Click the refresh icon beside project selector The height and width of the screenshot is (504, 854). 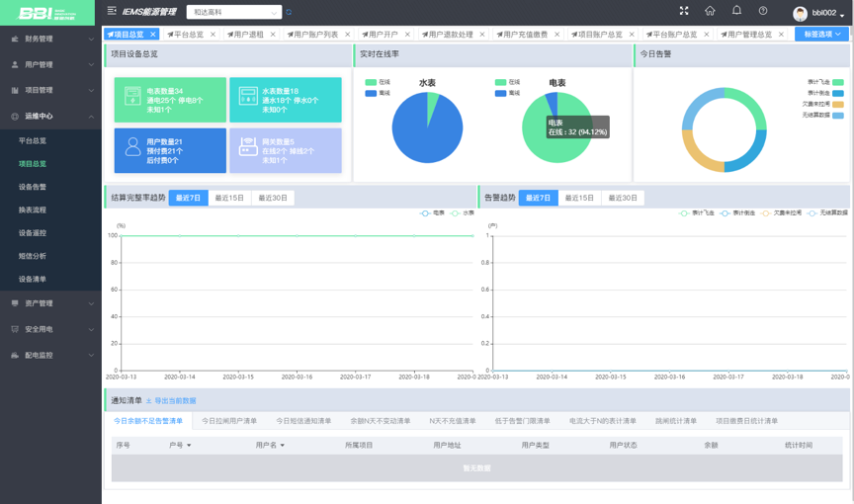coord(289,12)
